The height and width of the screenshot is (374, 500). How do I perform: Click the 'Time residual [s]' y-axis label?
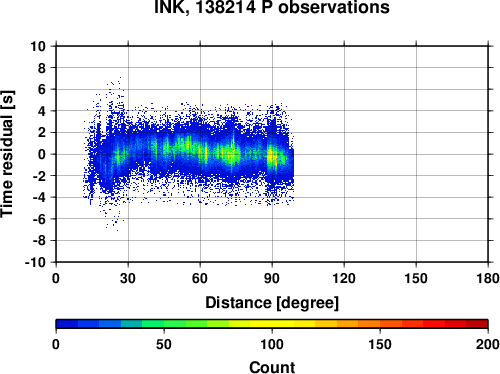tap(7, 154)
